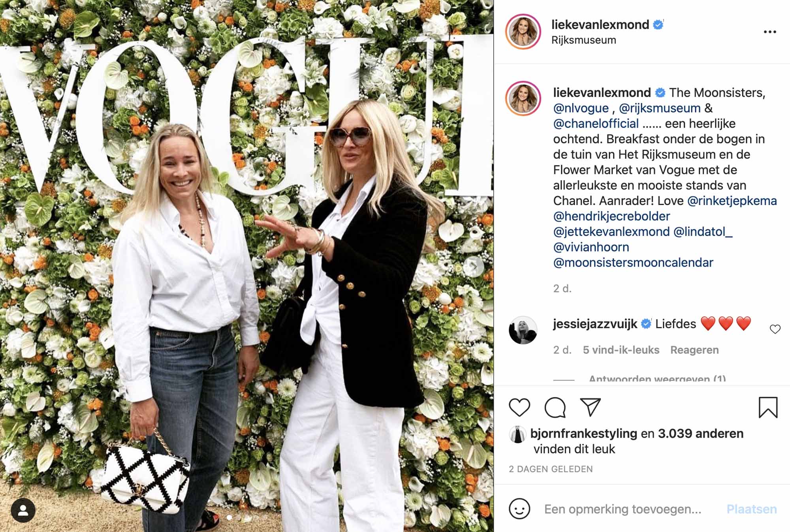Click Plaatsen to post the comment
This screenshot has width=790, height=532.
(752, 509)
